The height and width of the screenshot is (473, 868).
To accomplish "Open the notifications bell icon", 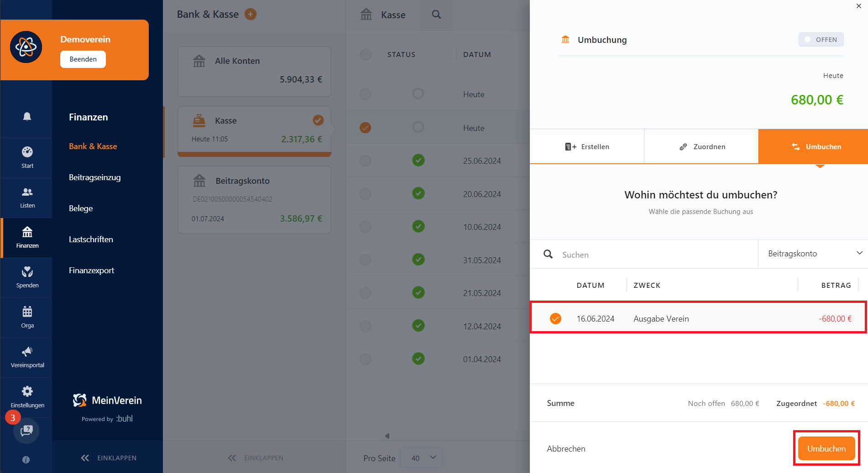I will coord(27,117).
